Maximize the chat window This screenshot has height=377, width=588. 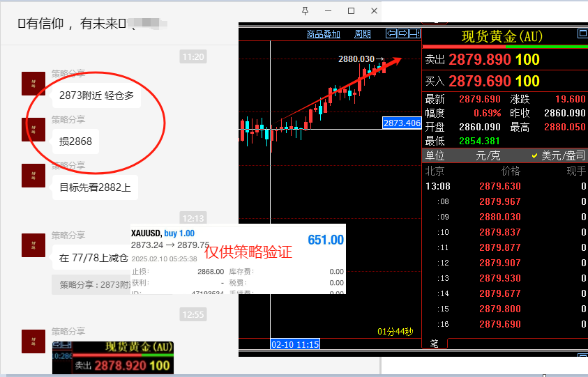(x=351, y=11)
